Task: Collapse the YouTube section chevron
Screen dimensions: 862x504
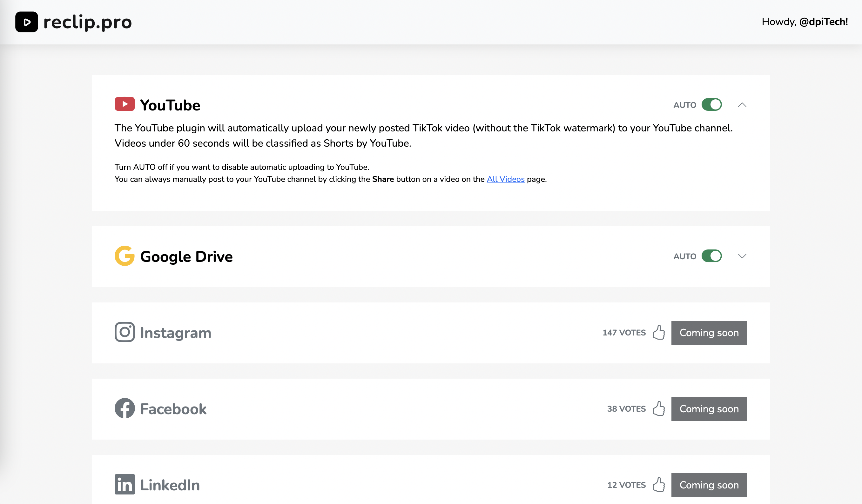Action: pos(742,105)
